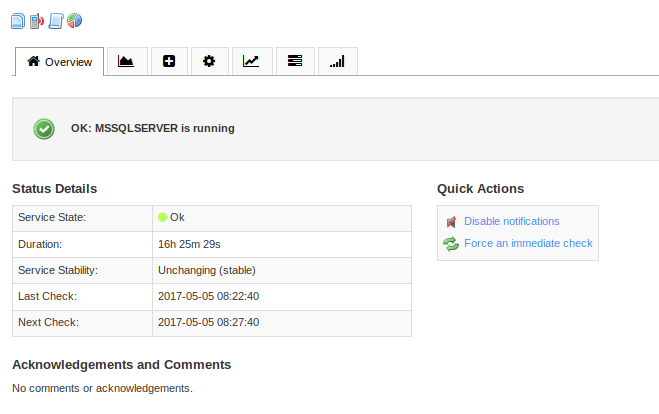Click the green checkmark status icon
The width and height of the screenshot is (659, 414).
[x=44, y=129]
